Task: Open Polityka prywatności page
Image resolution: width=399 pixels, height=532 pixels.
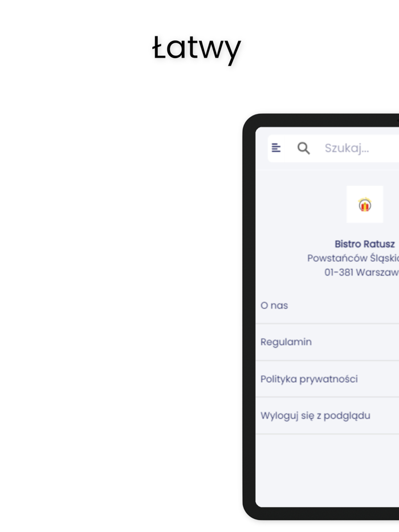Action: [x=327, y=379]
